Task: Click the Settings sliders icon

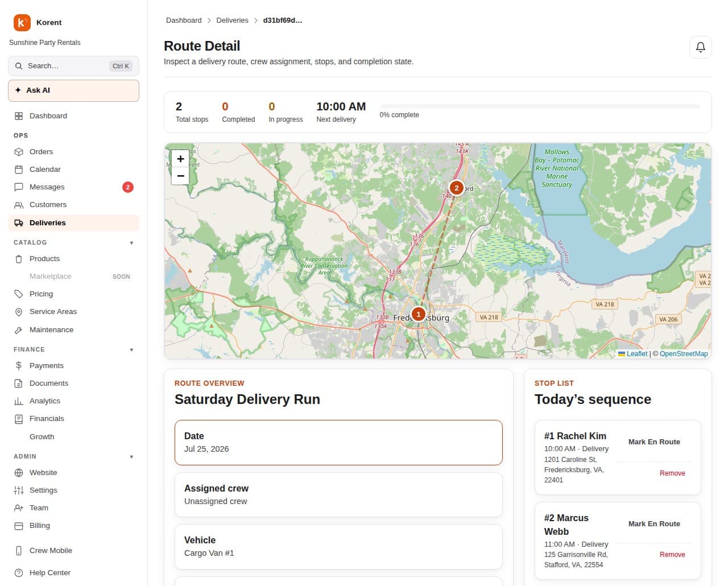Action: point(19,490)
